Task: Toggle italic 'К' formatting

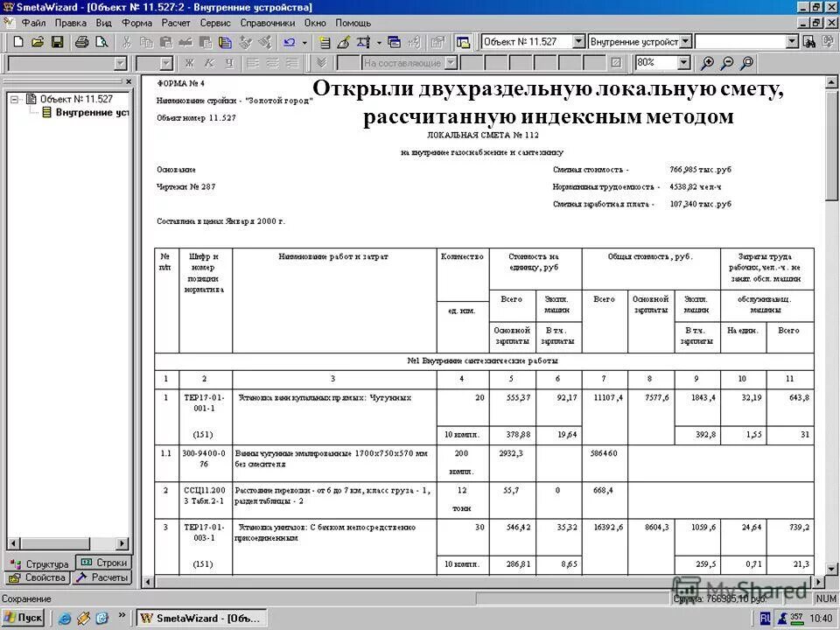Action: tap(209, 63)
